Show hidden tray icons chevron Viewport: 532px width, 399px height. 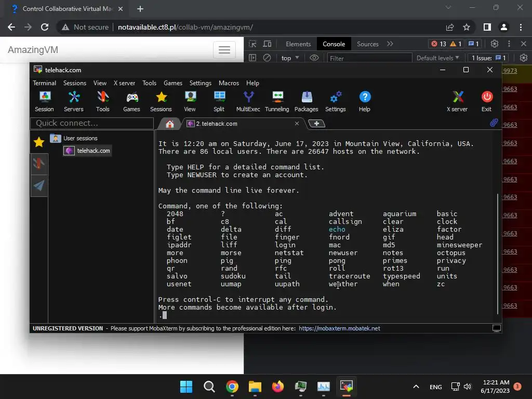pyautogui.click(x=416, y=387)
